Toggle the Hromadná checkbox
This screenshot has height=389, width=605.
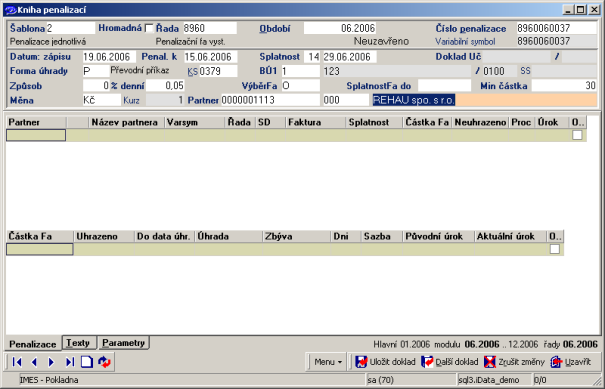(149, 28)
